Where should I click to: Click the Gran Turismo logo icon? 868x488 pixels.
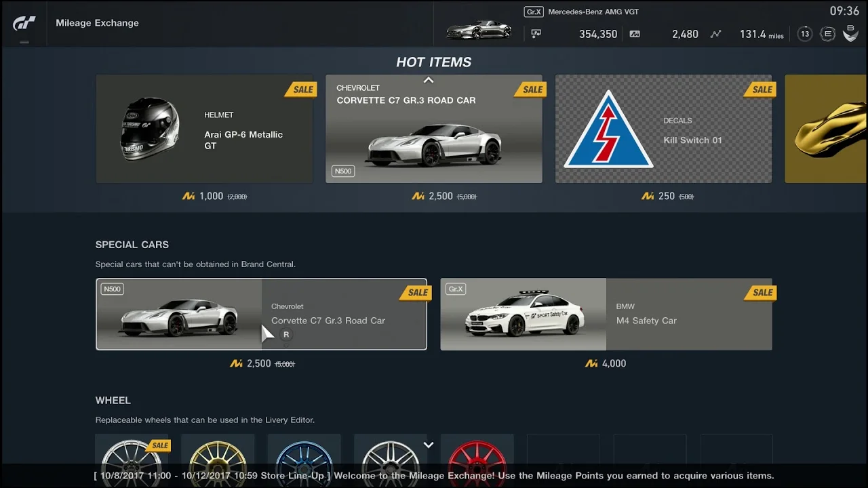(24, 23)
